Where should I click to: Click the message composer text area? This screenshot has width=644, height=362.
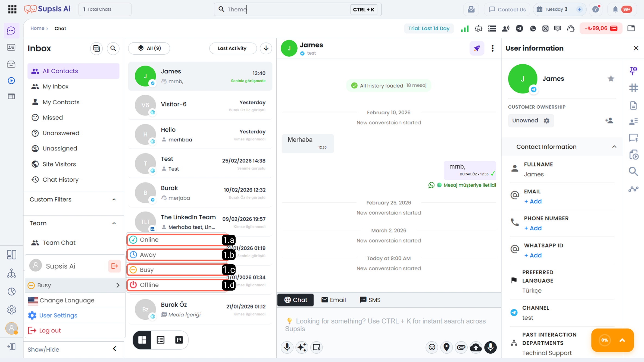point(389,325)
